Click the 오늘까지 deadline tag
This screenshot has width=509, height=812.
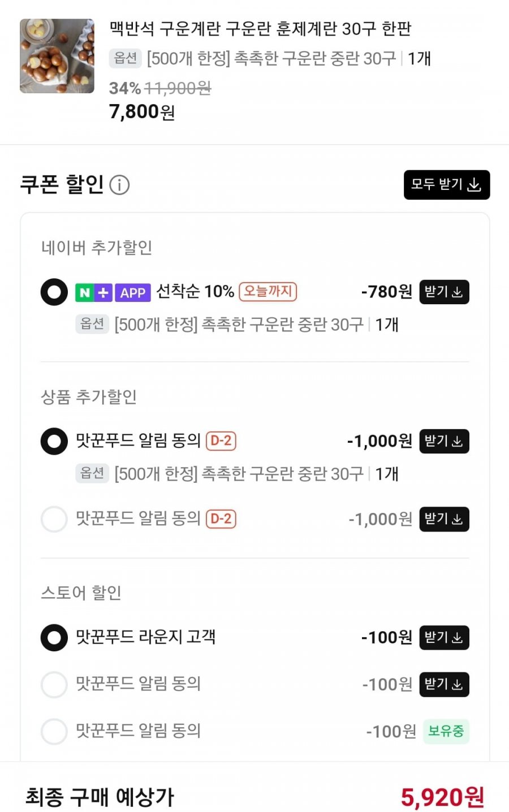pos(268,292)
